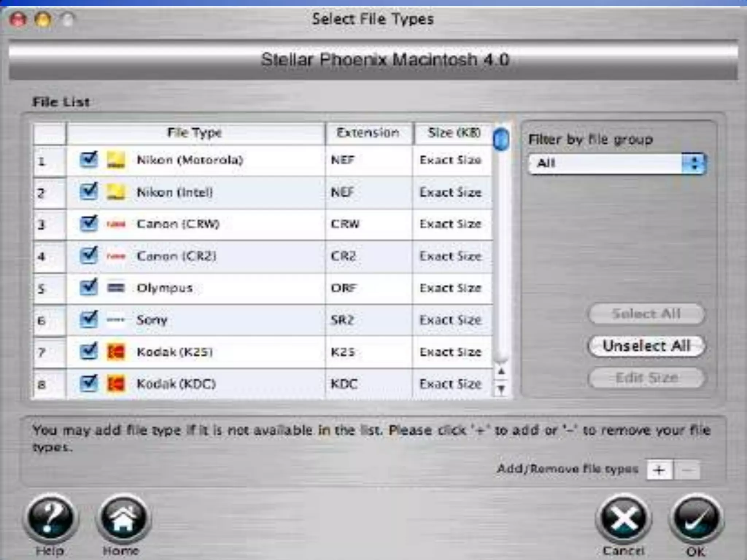Click the Help question mark icon

(x=51, y=518)
